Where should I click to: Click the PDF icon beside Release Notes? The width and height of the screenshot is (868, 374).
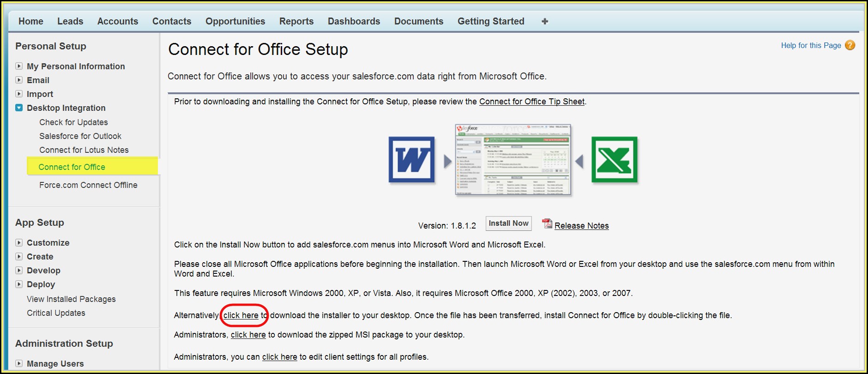click(547, 224)
